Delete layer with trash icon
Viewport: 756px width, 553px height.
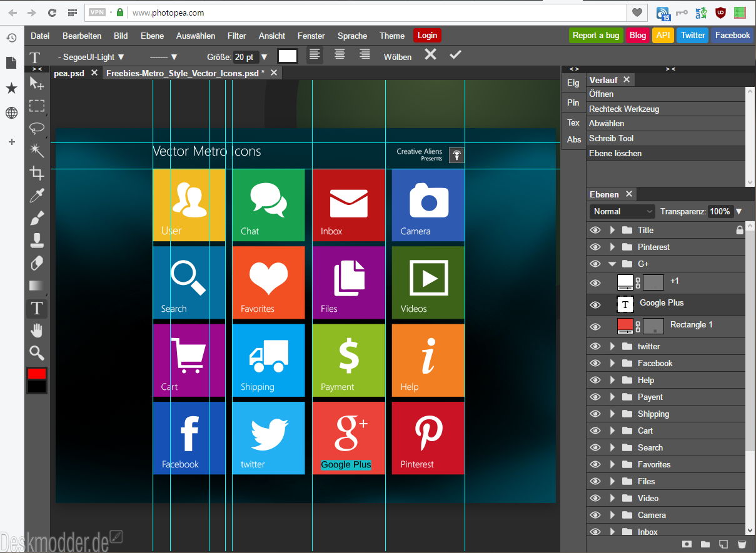(742, 544)
